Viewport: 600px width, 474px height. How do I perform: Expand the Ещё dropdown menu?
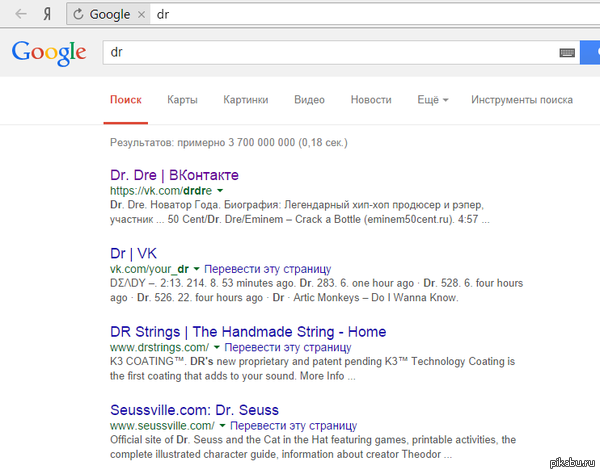432,100
